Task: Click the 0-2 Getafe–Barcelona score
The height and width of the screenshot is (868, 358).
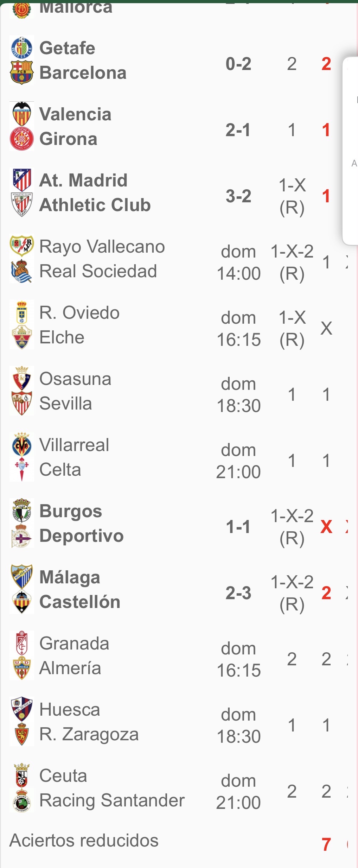Action: point(238,64)
